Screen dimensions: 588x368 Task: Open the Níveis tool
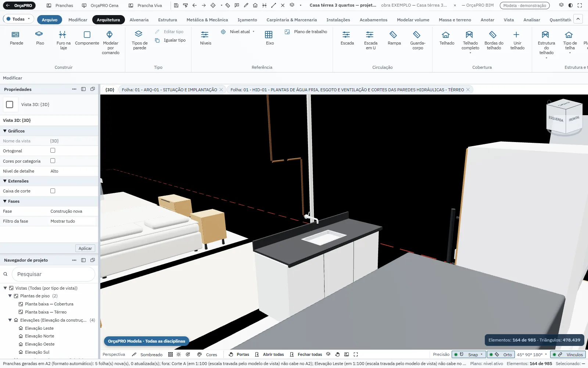(x=205, y=38)
